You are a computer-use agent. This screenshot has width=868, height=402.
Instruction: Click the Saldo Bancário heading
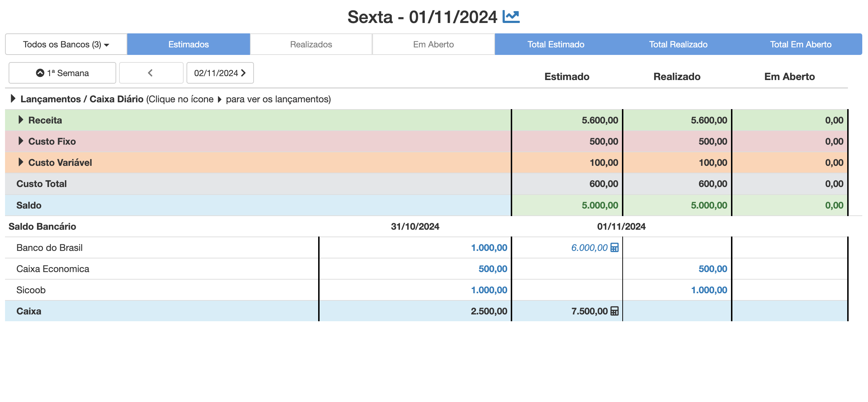point(42,226)
